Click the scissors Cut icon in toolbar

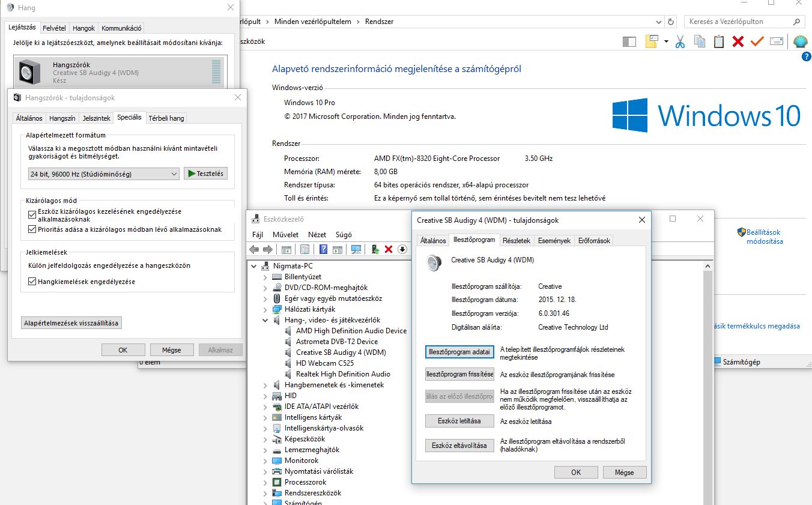tap(680, 41)
